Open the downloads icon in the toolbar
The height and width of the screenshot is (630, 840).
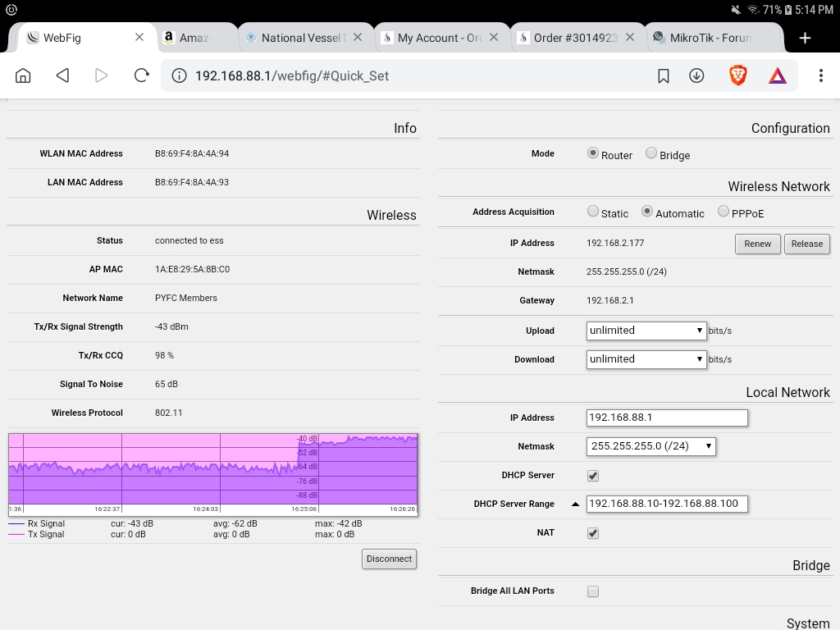coord(696,75)
